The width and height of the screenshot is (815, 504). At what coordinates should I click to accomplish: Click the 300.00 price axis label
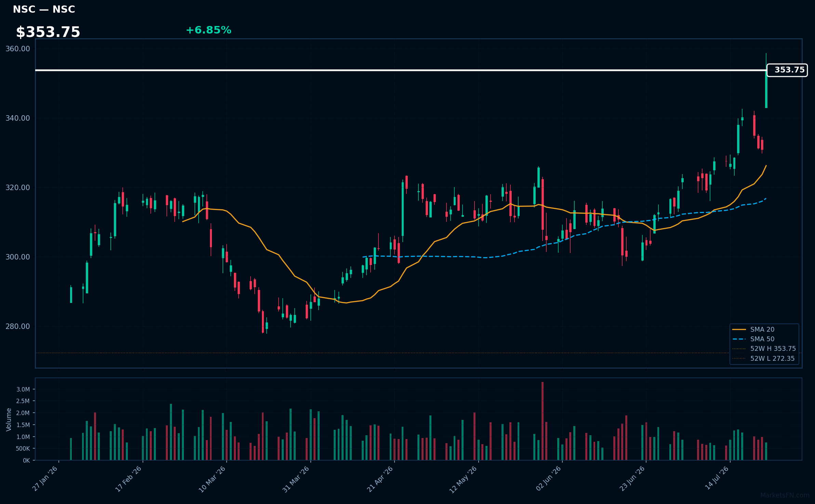point(18,257)
